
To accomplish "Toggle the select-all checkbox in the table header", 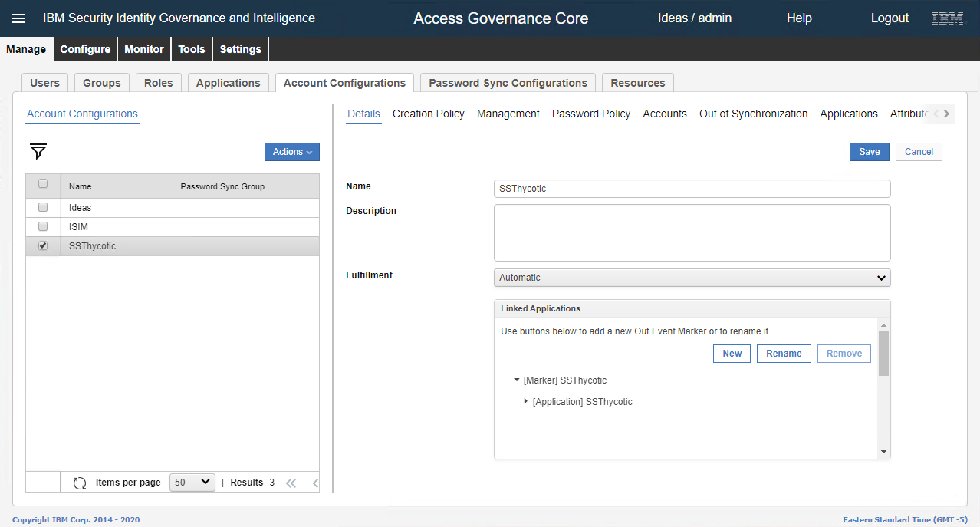I will [x=42, y=183].
